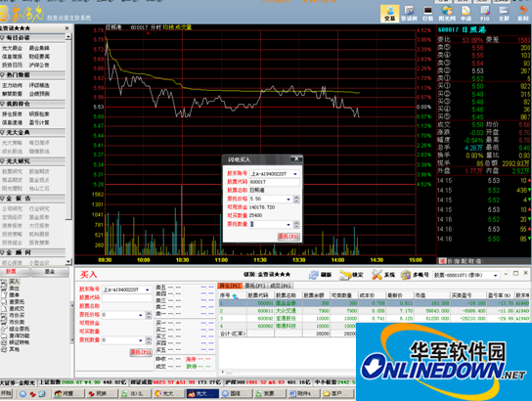The height and width of the screenshot is (401, 532).
Task: Open 盈亏计算 link under 我的持仓
Action: coord(39,122)
